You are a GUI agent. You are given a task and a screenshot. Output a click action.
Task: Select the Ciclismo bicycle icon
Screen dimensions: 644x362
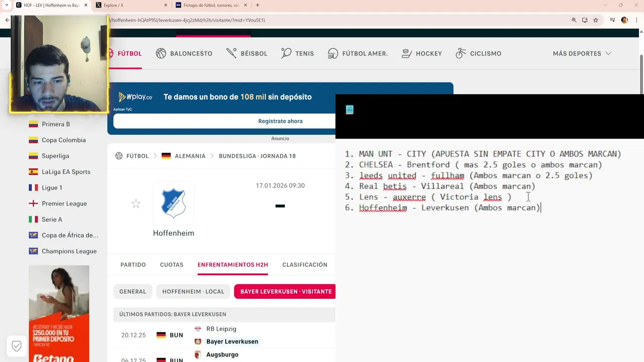[x=461, y=53]
